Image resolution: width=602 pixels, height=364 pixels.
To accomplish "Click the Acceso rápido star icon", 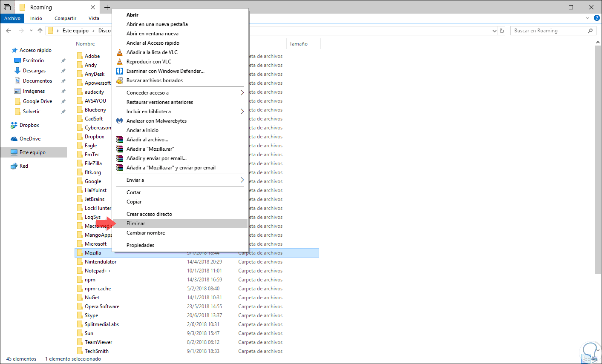I will coord(14,50).
